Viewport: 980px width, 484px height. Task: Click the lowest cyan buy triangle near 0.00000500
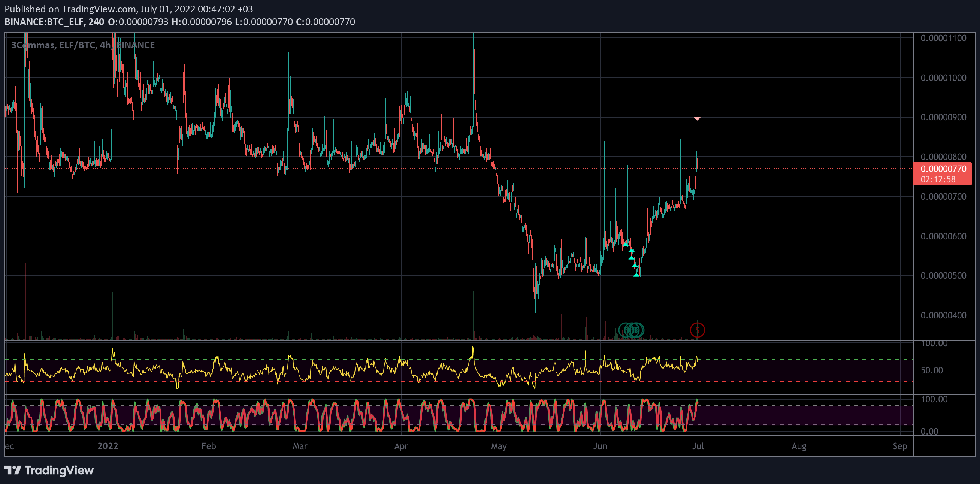pos(636,274)
